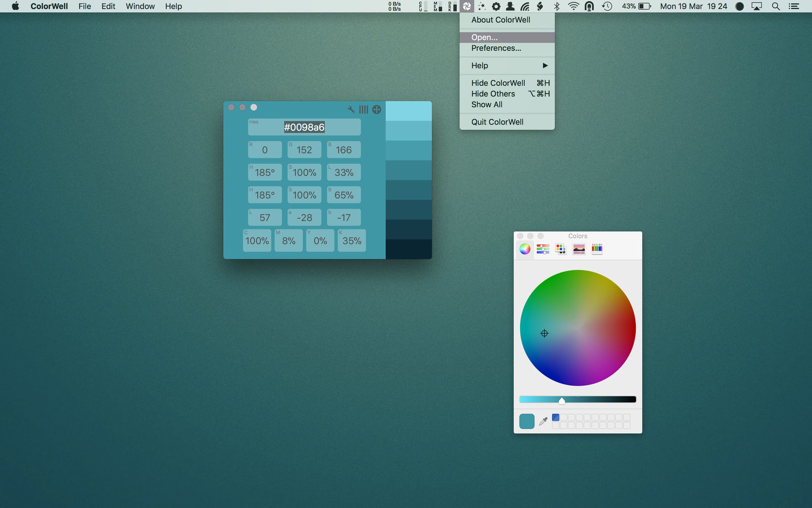The width and height of the screenshot is (812, 508).
Task: Open the wrench settings icon in ColorWell
Action: tap(351, 109)
